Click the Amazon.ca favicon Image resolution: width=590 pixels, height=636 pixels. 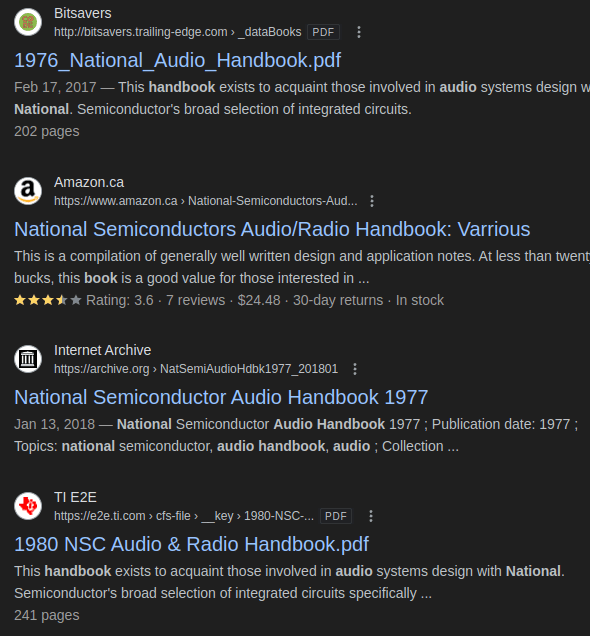[28, 191]
